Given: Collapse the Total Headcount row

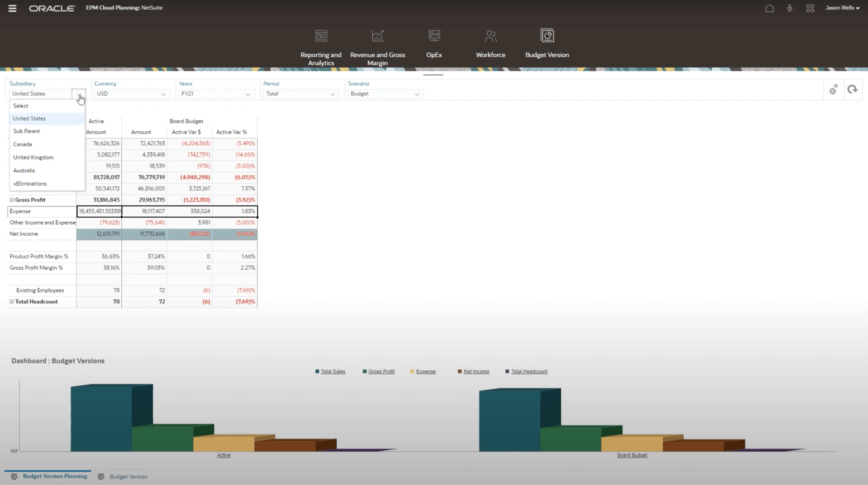Looking at the screenshot, I should pos(12,302).
